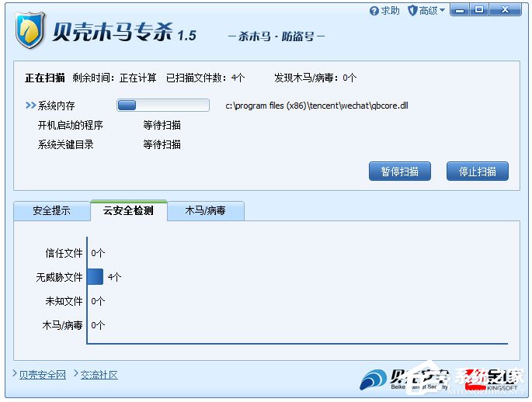Click the arrow before 贝壳安全网

15,373
